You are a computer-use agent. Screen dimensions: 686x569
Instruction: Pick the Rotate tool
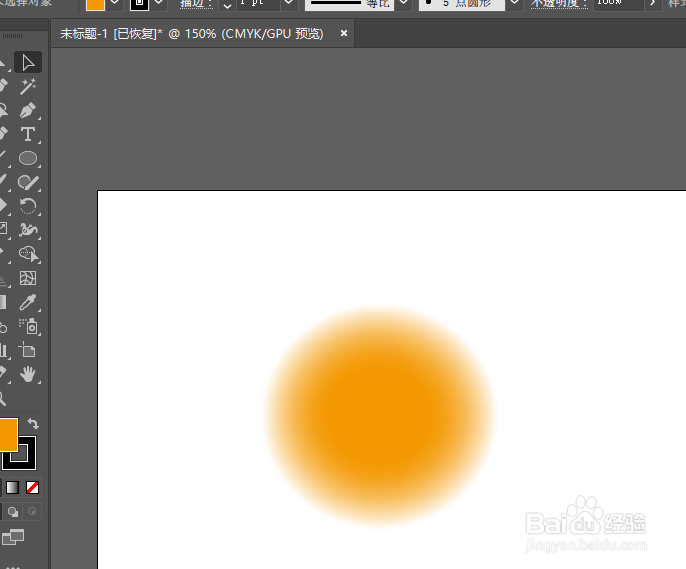[x=28, y=206]
